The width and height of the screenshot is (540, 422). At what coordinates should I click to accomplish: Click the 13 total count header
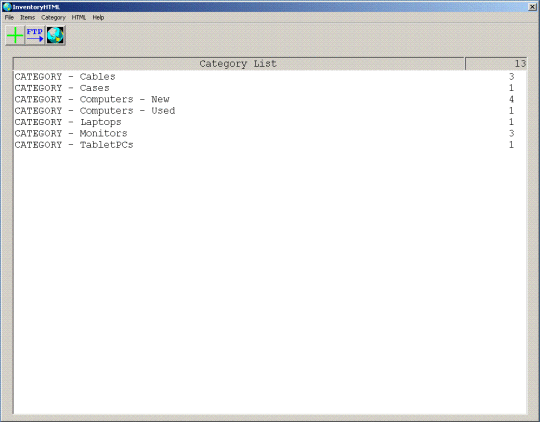pos(496,64)
